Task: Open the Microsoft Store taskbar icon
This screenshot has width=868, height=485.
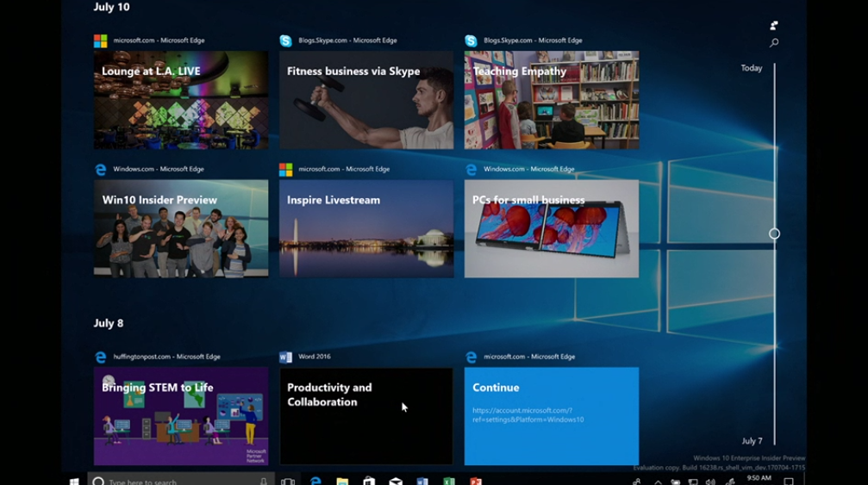Action: click(x=369, y=482)
